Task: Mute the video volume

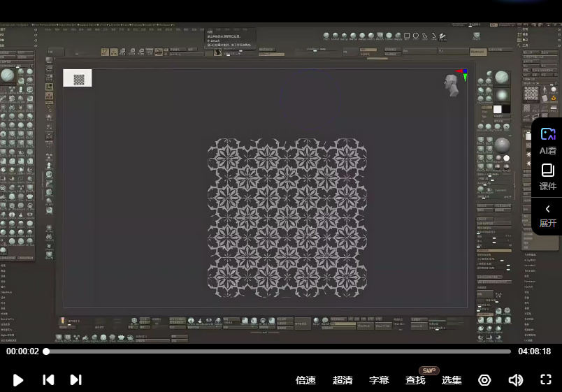Action: 516,380
